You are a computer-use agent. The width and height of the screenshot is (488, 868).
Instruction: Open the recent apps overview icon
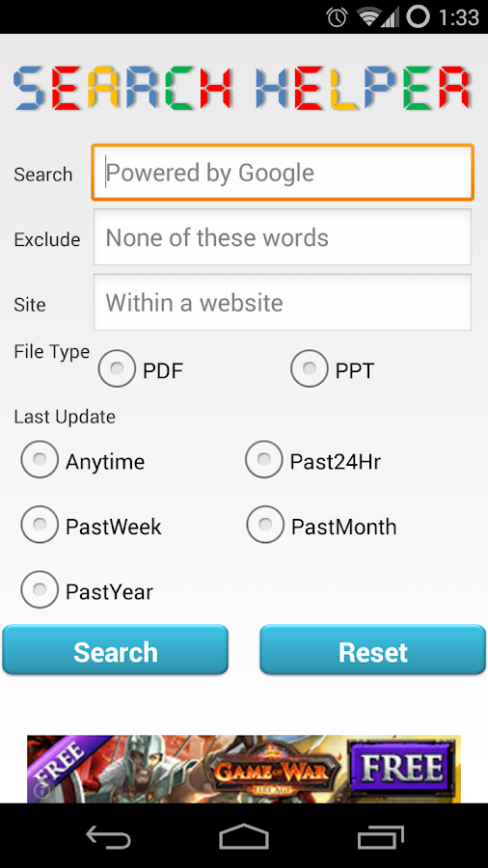(x=380, y=836)
